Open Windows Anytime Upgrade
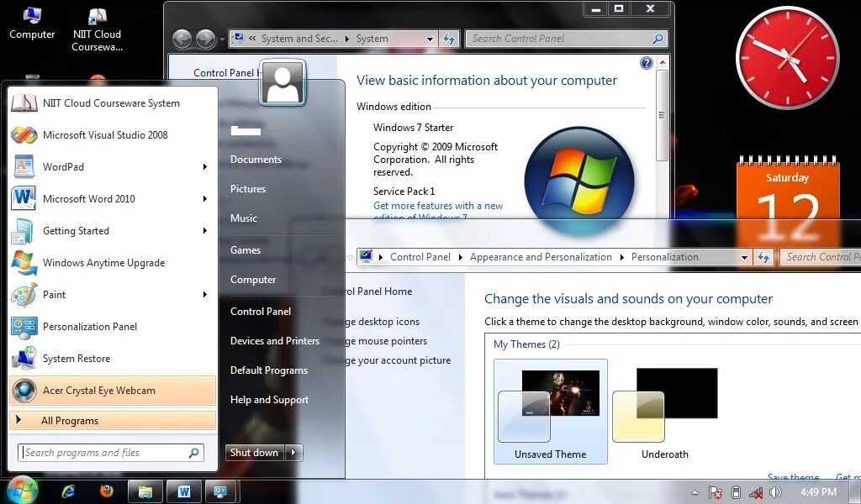This screenshot has height=504, width=861. pyautogui.click(x=113, y=263)
